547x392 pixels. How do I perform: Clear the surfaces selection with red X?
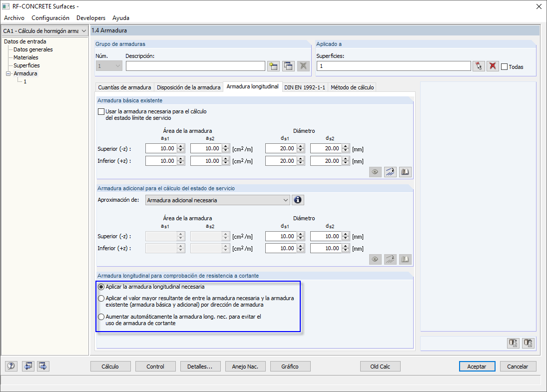[493, 66]
